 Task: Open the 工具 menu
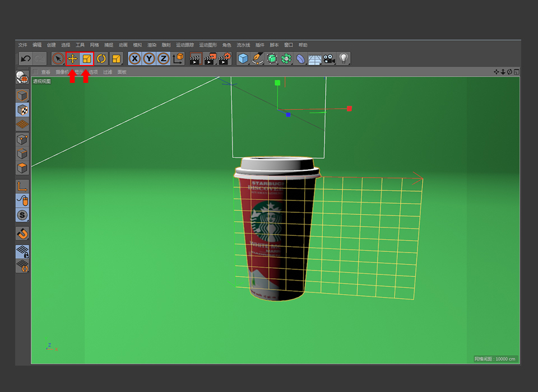tap(80, 45)
